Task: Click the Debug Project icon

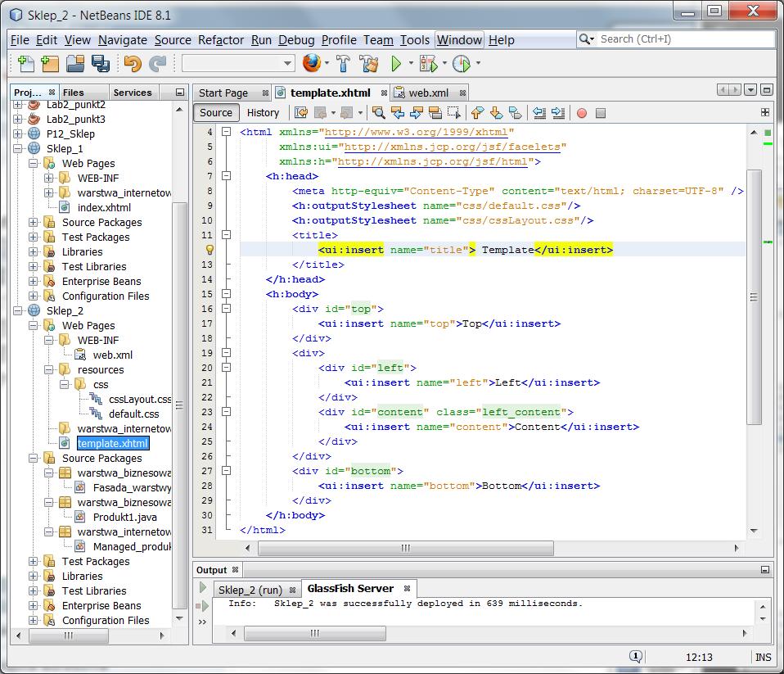Action: (x=429, y=64)
